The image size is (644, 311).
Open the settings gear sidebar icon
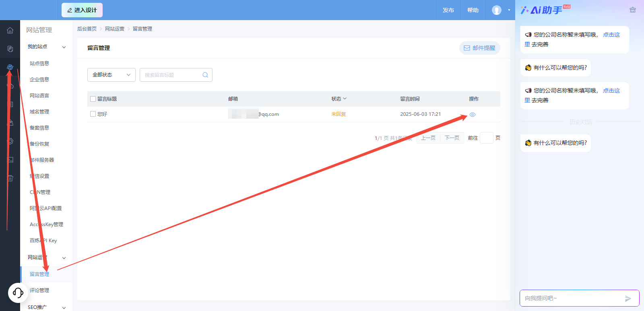coord(10,141)
